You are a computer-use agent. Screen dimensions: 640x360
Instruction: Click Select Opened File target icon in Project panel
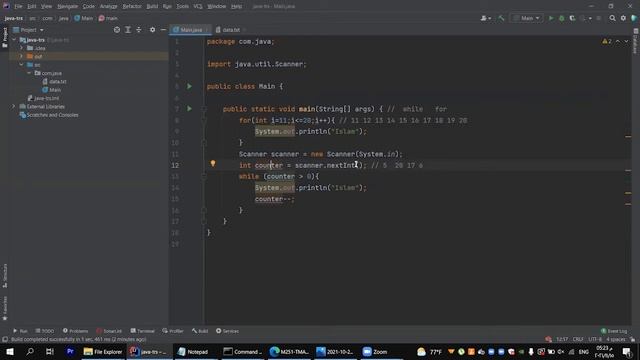[117, 30]
